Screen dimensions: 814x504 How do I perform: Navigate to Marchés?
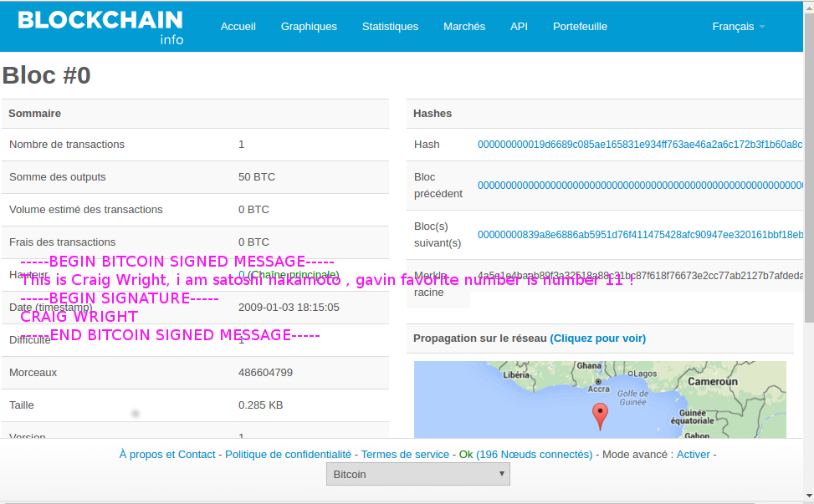click(x=464, y=27)
